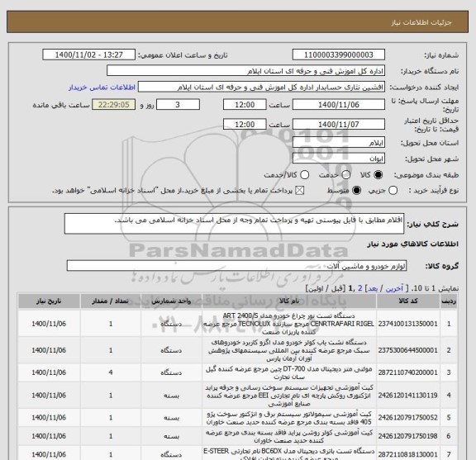Select item code 2872110818130001
This screenshot has height=460, width=476.
[408, 454]
